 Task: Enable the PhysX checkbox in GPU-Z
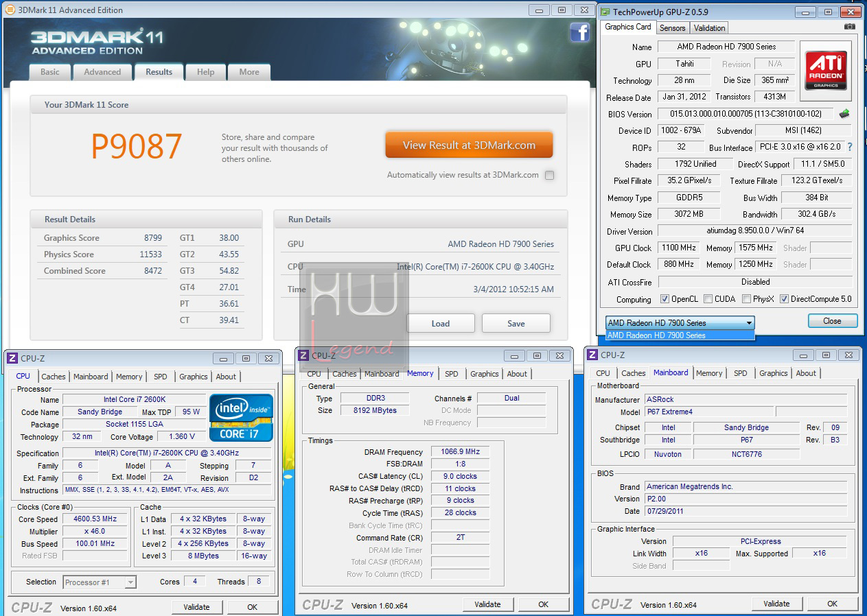pos(746,299)
